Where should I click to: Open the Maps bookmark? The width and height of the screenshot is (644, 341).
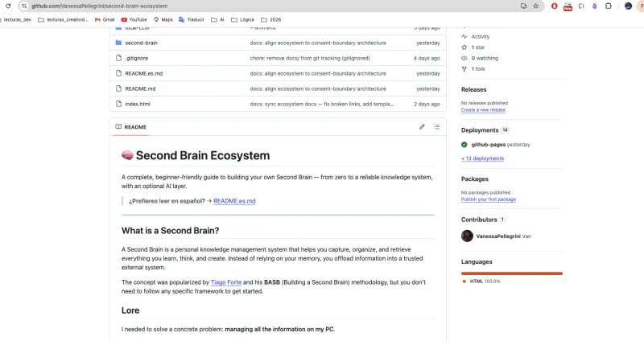click(163, 19)
